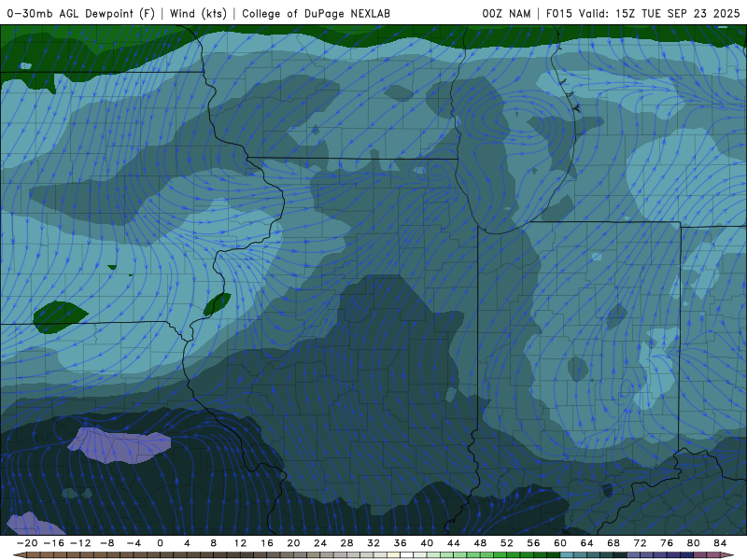Click the 52 value on the color scale
The height and width of the screenshot is (560, 747).
pos(507,543)
